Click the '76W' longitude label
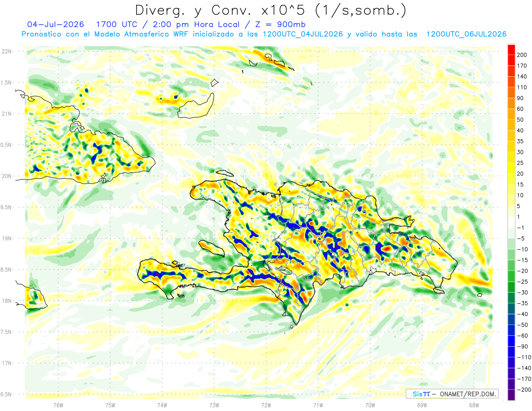Image resolution: width=532 pixels, height=411 pixels. click(58, 405)
